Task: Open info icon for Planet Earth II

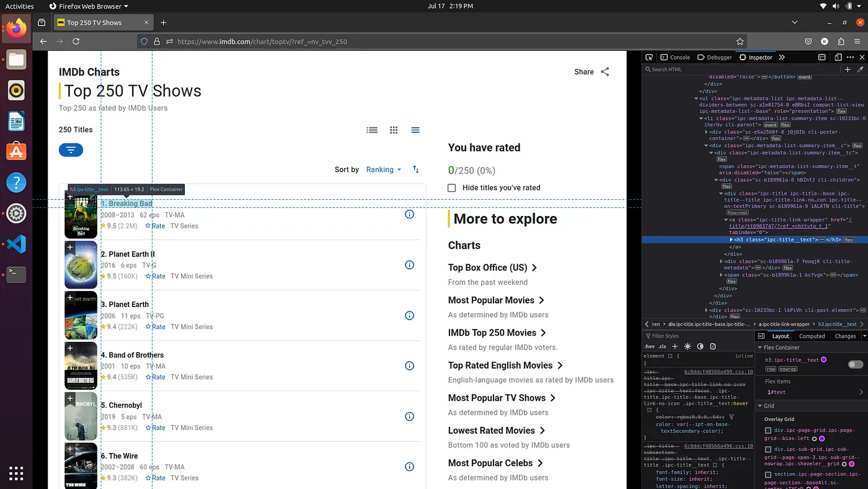Action: (409, 265)
